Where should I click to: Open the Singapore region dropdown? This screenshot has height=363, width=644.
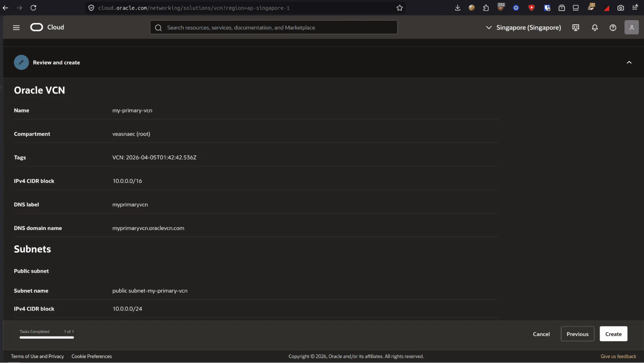pos(523,28)
